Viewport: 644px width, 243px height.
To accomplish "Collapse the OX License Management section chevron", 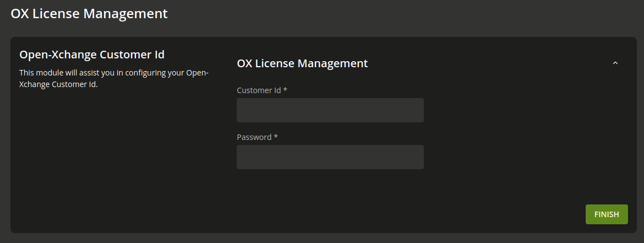I will pyautogui.click(x=615, y=63).
